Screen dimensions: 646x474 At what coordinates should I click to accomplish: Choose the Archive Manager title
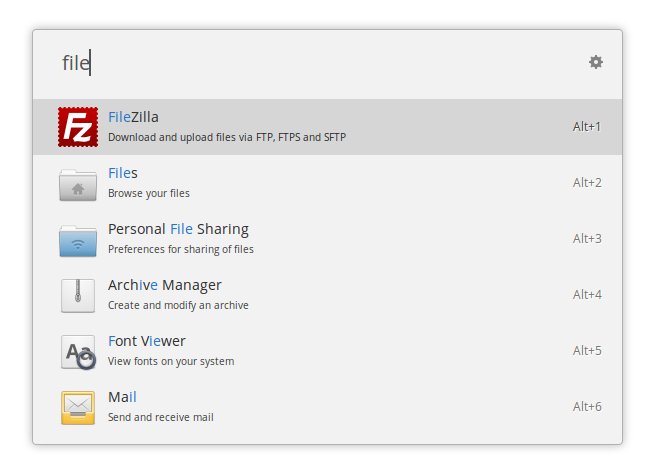pos(165,285)
